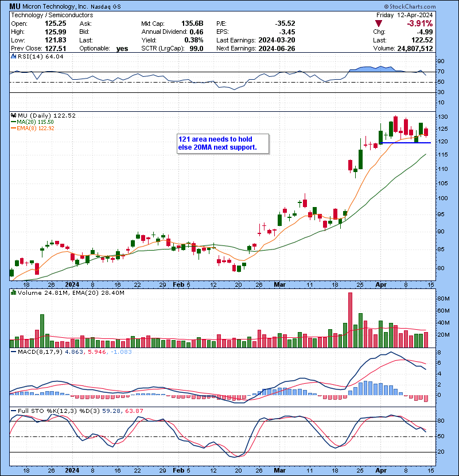Click the Nasdaq GS exchange label

(x=106, y=7)
